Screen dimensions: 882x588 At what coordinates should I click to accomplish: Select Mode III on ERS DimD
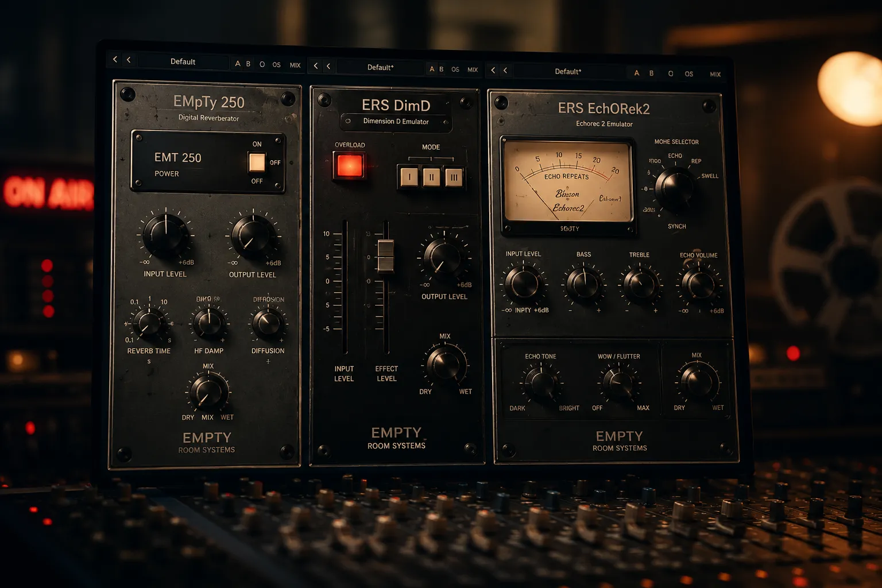coord(454,177)
